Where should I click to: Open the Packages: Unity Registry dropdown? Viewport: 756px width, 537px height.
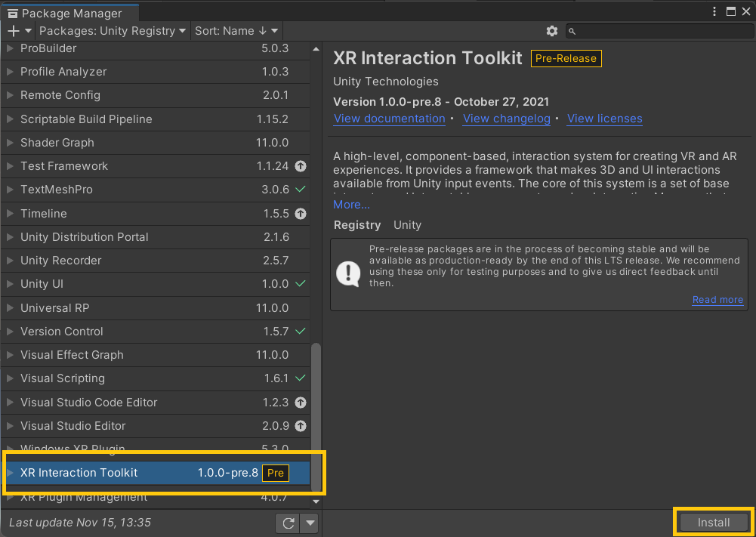(x=113, y=31)
